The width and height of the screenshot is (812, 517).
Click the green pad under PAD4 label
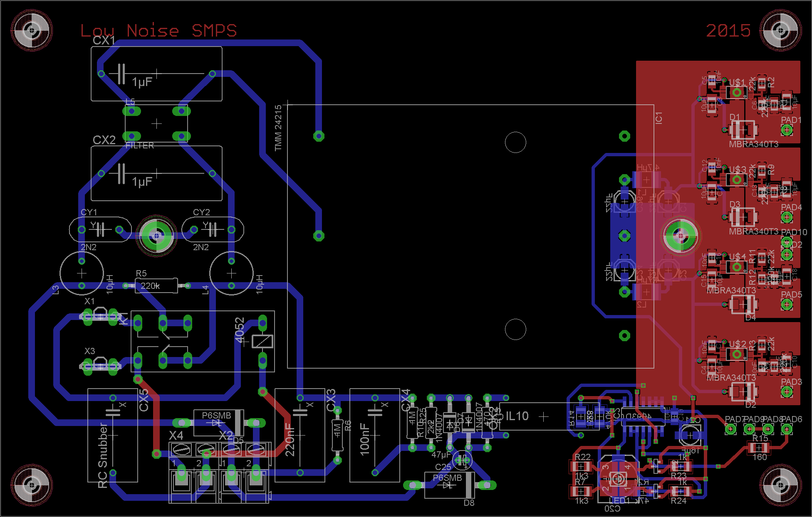click(787, 217)
